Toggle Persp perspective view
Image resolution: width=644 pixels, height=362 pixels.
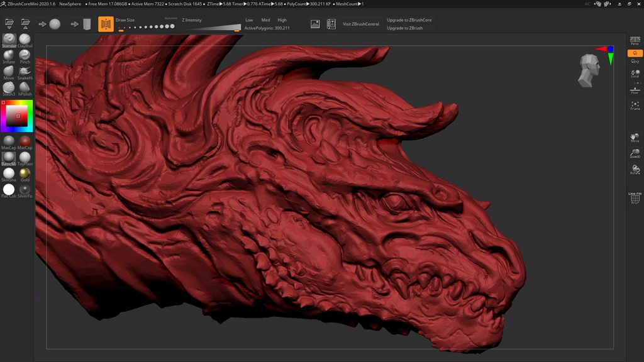pos(635,41)
